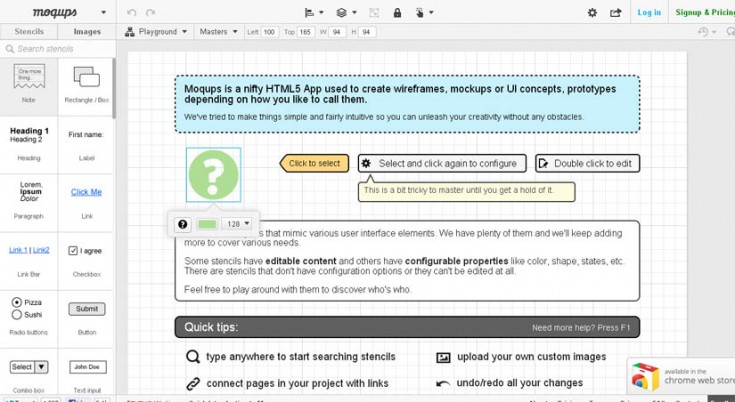Open the icon size 128 dropdown
The image size is (735, 402).
(x=238, y=224)
